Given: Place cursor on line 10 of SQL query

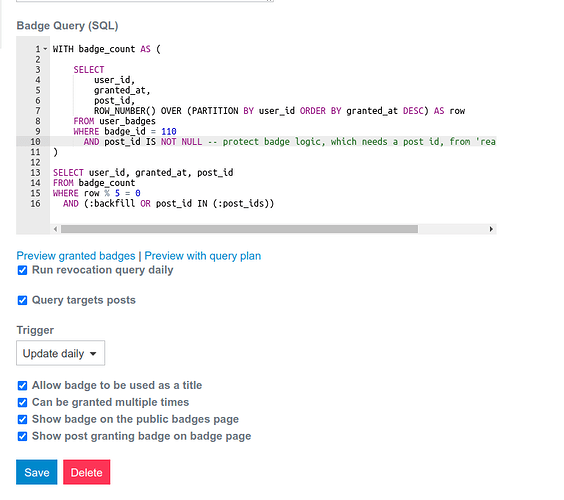Looking at the screenshot, I should coord(273,142).
